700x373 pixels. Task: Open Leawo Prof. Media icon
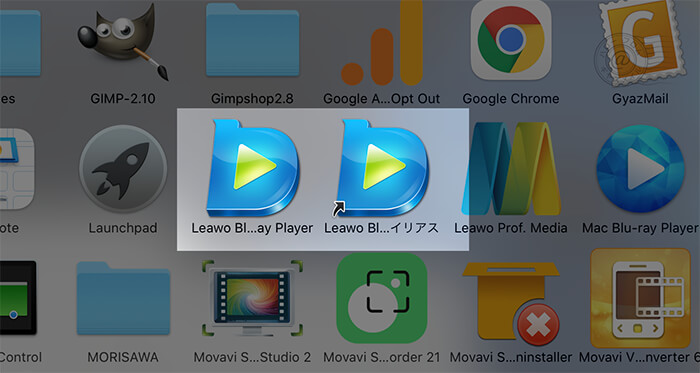coord(511,169)
